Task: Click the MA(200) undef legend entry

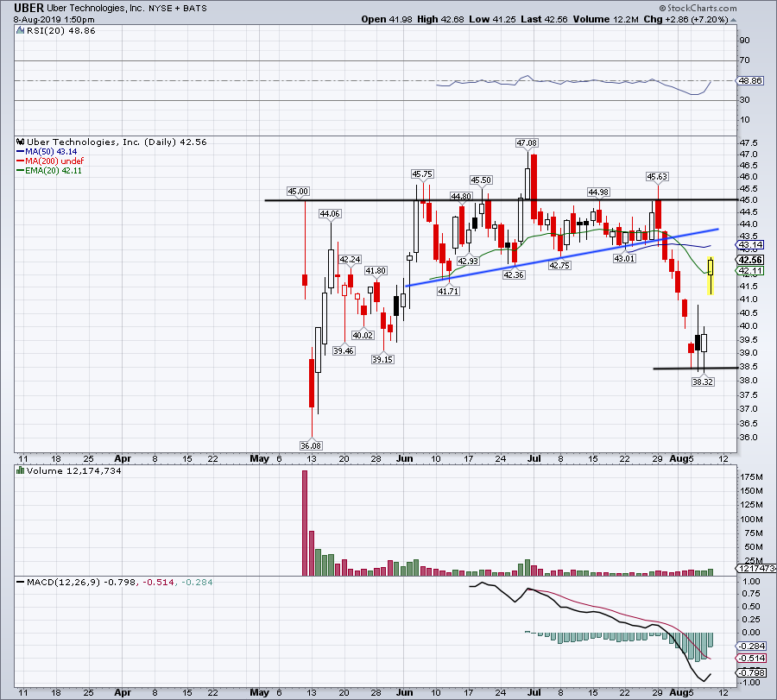Action: click(50, 161)
